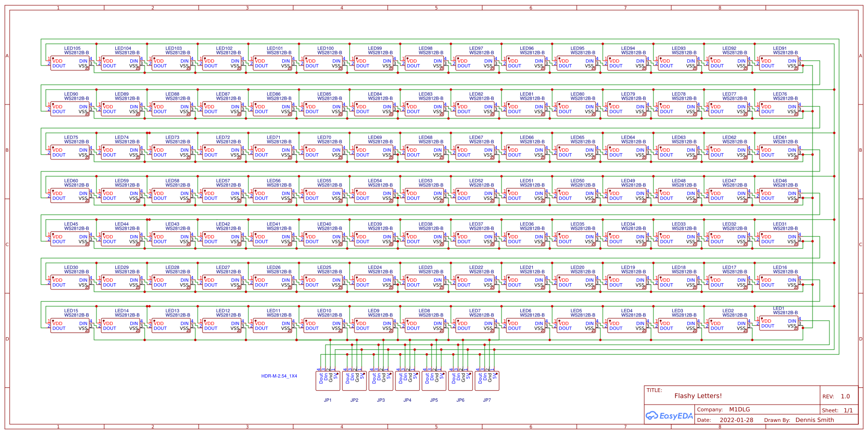This screenshot has height=434, width=868.
Task: Select the JP7 connector symbol
Action: [487, 380]
